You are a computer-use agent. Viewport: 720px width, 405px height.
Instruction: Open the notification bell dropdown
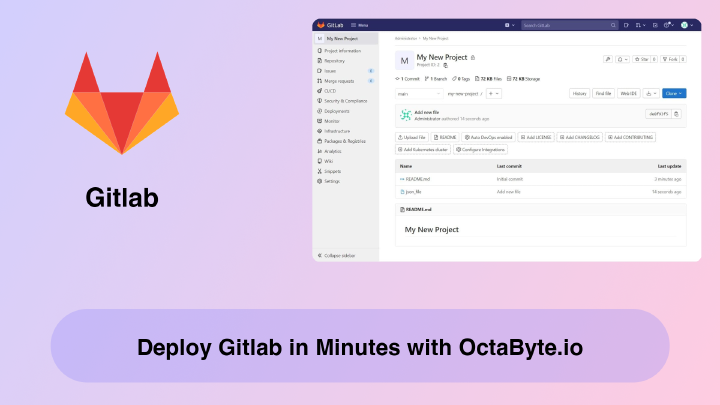622,59
